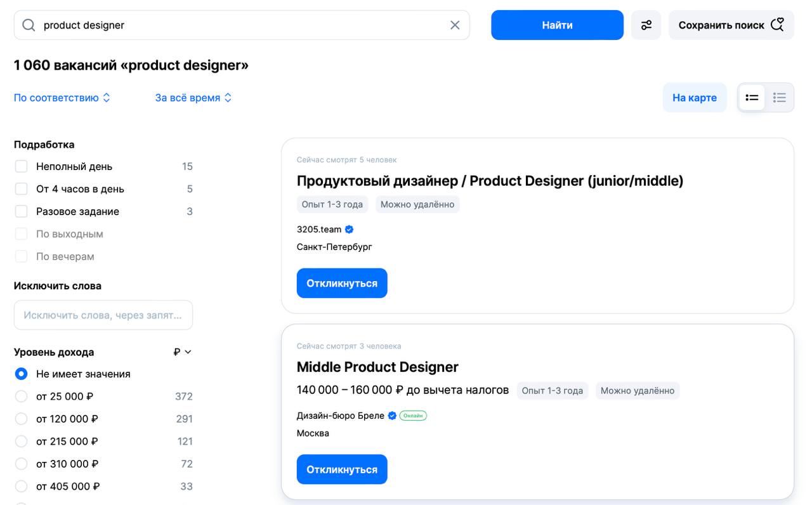
Task: Check the По выходным checkbox
Action: tap(22, 234)
